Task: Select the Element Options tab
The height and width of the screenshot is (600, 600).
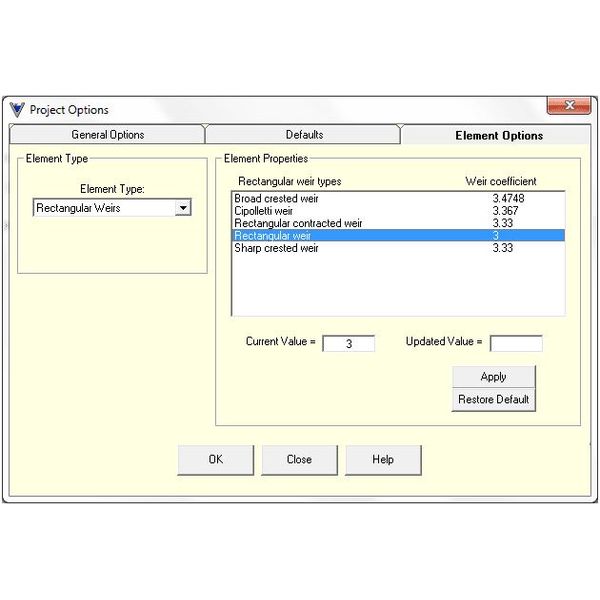Action: [498, 135]
